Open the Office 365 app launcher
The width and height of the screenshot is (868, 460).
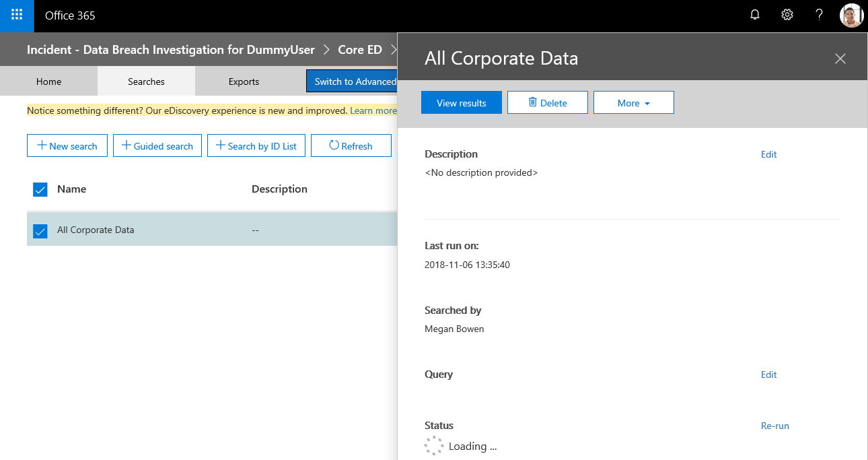(x=17, y=15)
